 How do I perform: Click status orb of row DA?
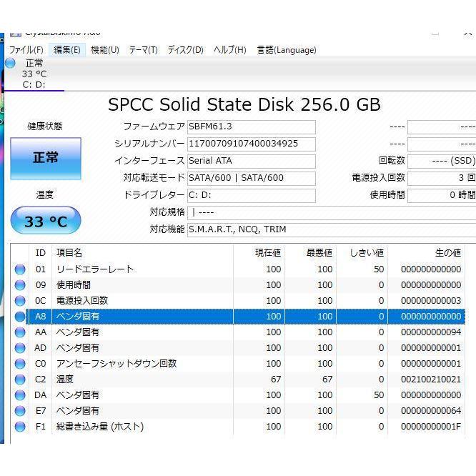(20, 395)
